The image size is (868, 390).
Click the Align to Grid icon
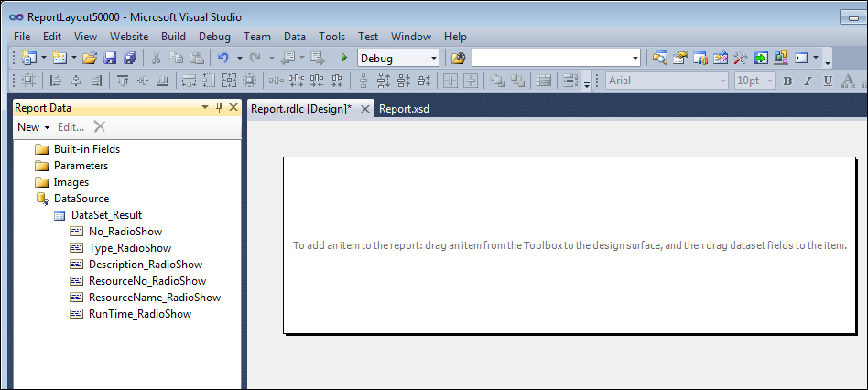(x=28, y=81)
